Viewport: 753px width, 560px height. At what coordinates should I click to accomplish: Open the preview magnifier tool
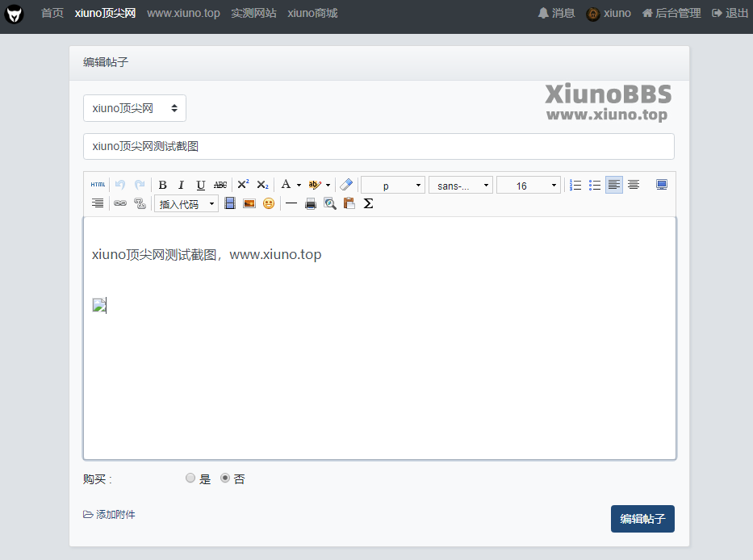point(330,203)
